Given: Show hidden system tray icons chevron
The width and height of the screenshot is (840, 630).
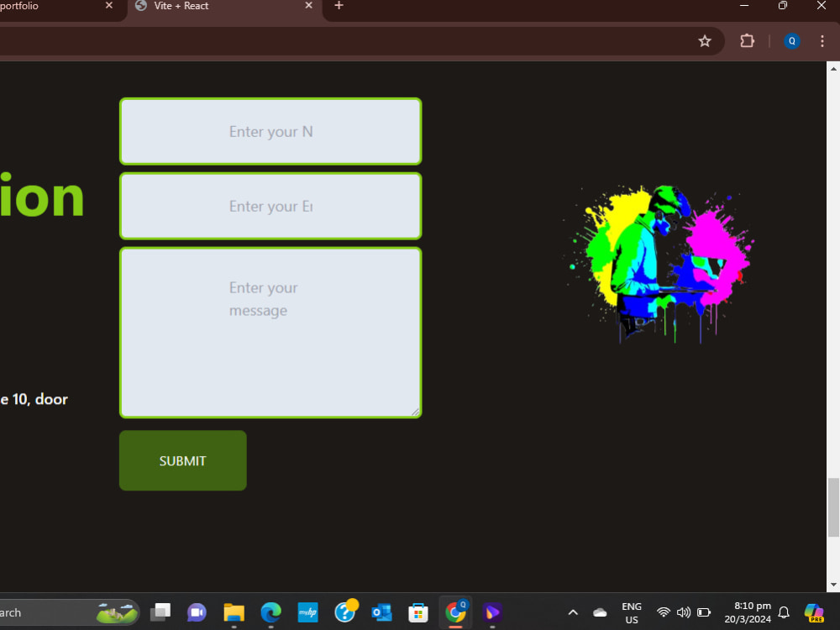Looking at the screenshot, I should click(573, 612).
